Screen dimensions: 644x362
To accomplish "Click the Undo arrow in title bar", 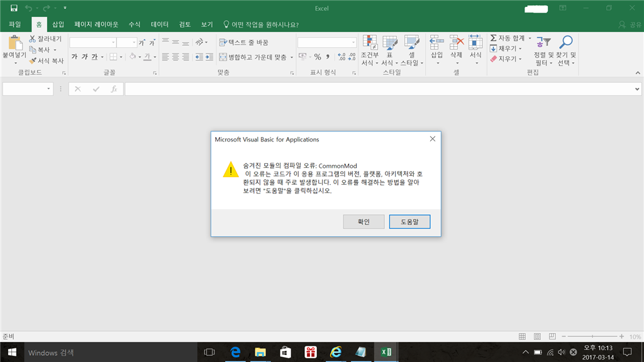I will [x=28, y=8].
